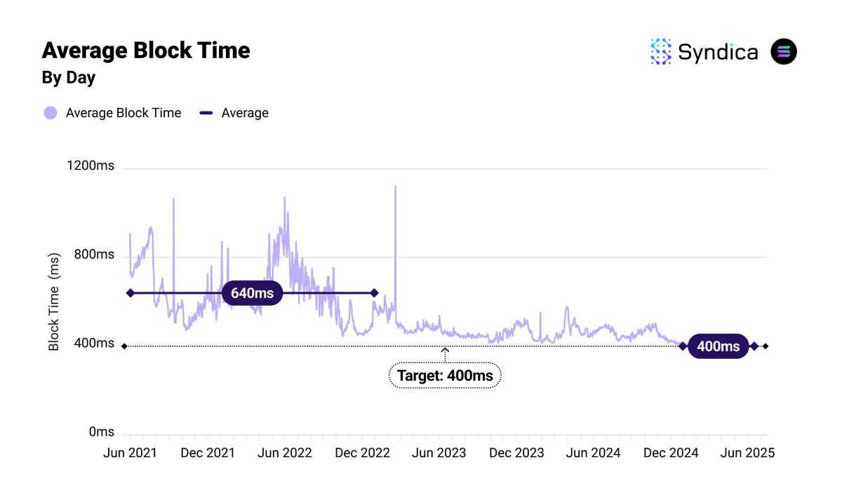Click the Jun 2024 x-axis label
Image resolution: width=842 pixels, height=504 pixels.
[x=593, y=453]
